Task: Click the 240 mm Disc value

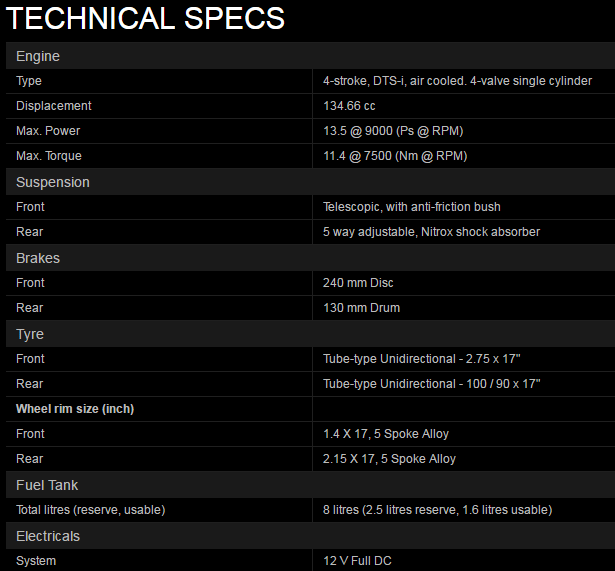Action: tap(358, 283)
